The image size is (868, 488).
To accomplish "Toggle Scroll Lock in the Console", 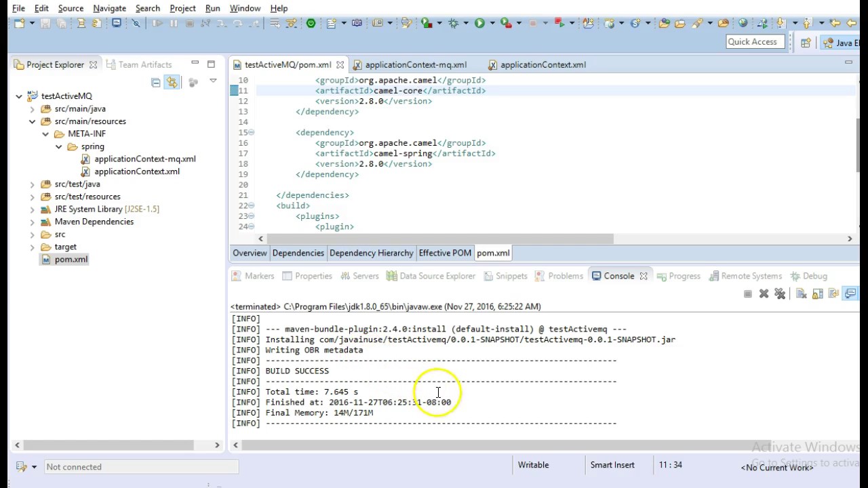I will (x=817, y=293).
